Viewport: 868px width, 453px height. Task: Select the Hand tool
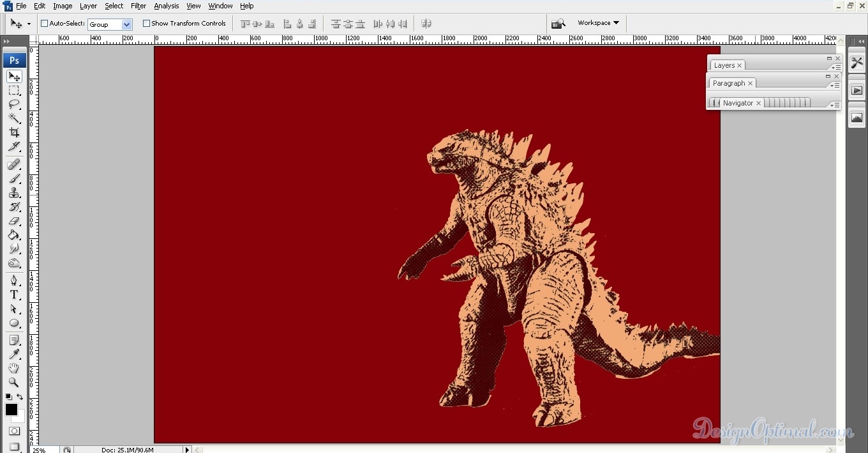tap(14, 369)
